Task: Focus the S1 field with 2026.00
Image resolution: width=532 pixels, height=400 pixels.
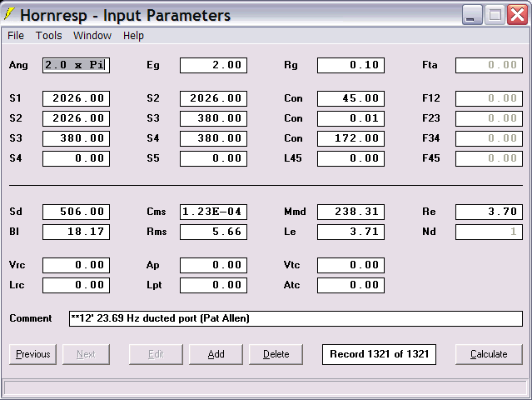Action: (x=76, y=98)
